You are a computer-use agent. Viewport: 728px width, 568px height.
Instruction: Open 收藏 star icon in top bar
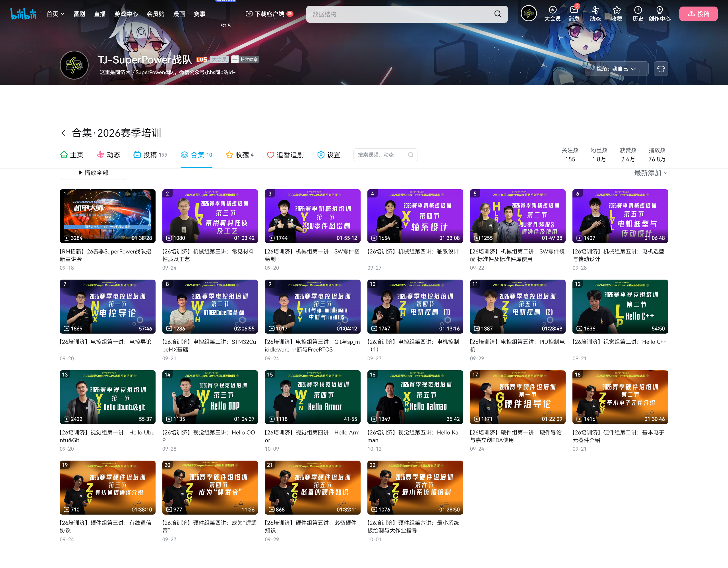tap(616, 14)
